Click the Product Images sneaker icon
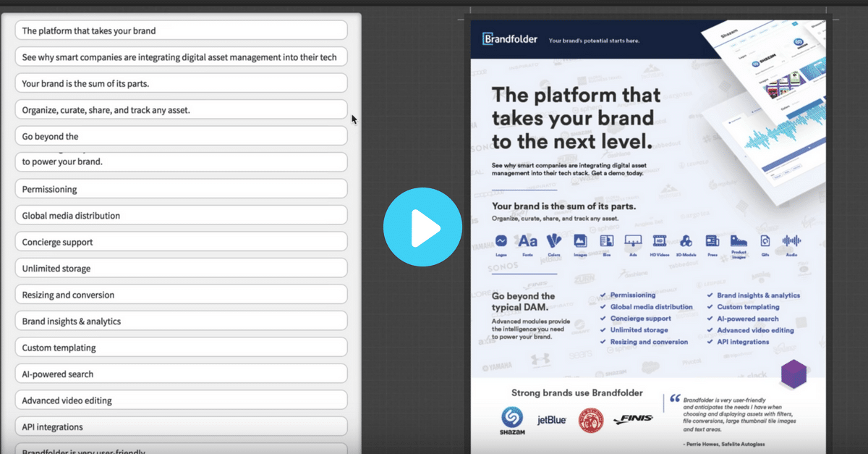 point(738,241)
